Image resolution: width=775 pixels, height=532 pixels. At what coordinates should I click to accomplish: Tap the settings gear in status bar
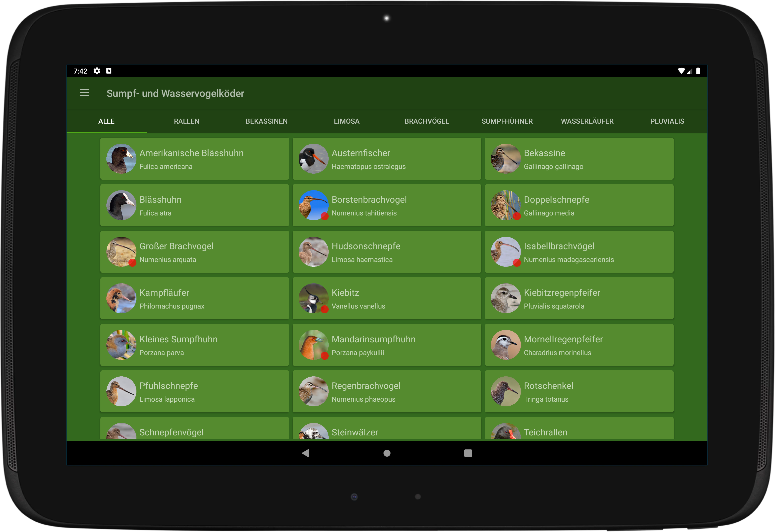tap(97, 71)
